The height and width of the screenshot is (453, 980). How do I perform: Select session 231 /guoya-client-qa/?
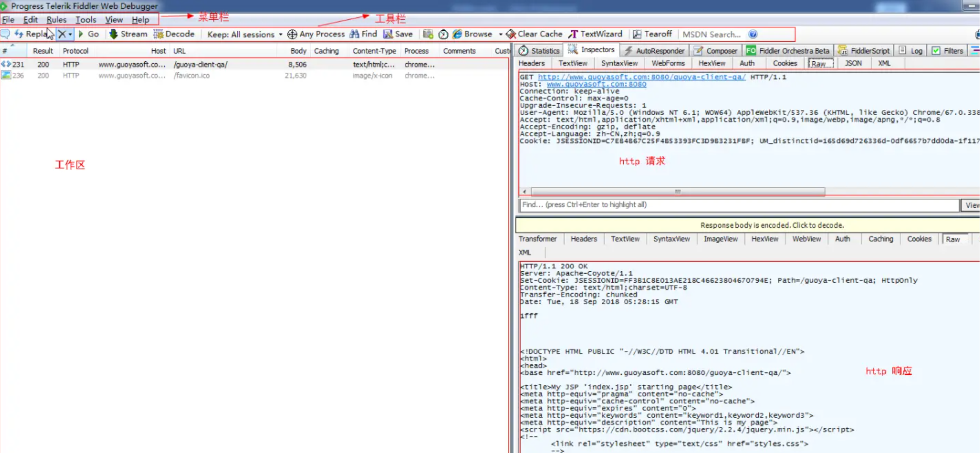(254, 64)
